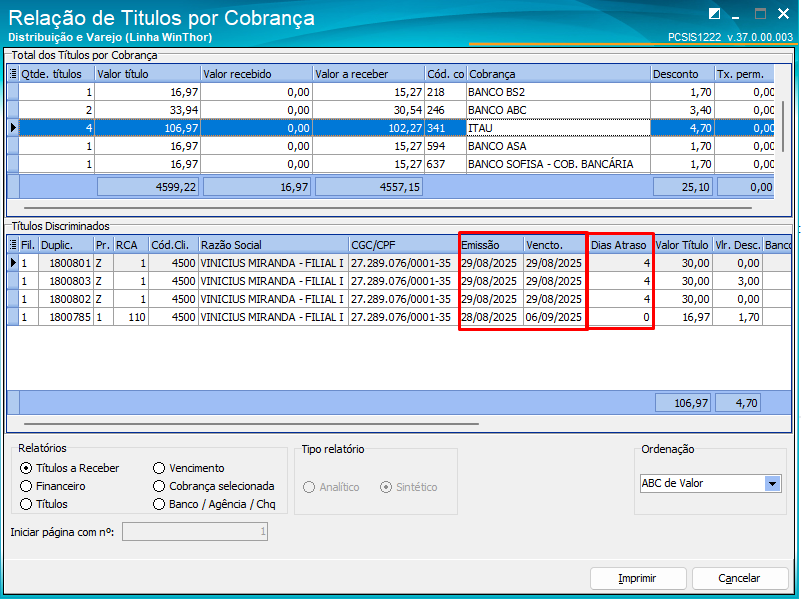Click the vencimento date 06/09/2025 cell
The height and width of the screenshot is (602, 801).
coord(554,317)
